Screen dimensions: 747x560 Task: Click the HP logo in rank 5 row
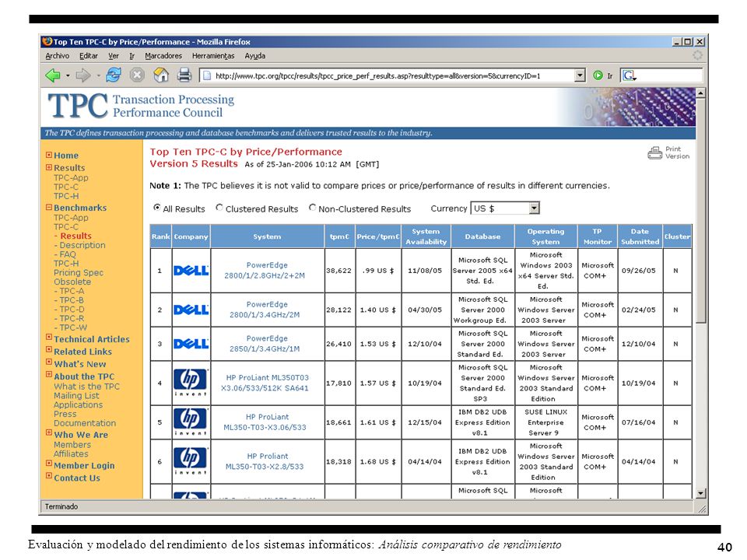[x=191, y=422]
